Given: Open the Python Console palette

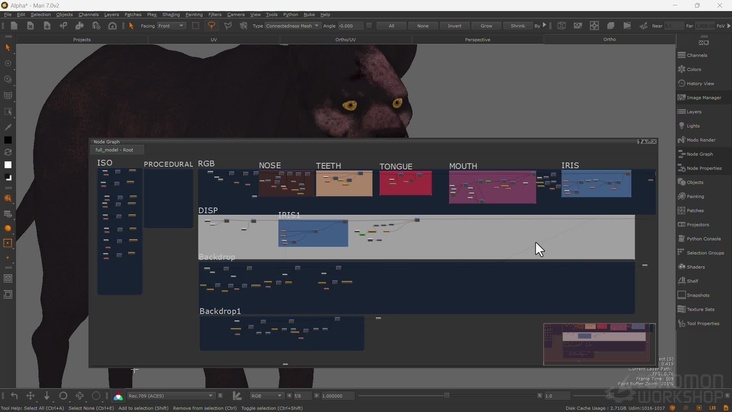Looking at the screenshot, I should 704,238.
